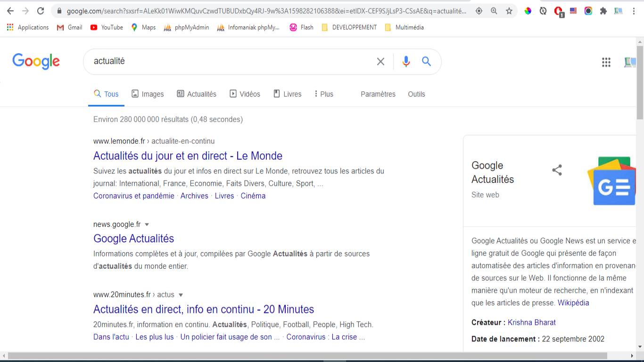The image size is (644, 362).
Task: Click the Chrome profile avatar
Action: [x=619, y=11]
